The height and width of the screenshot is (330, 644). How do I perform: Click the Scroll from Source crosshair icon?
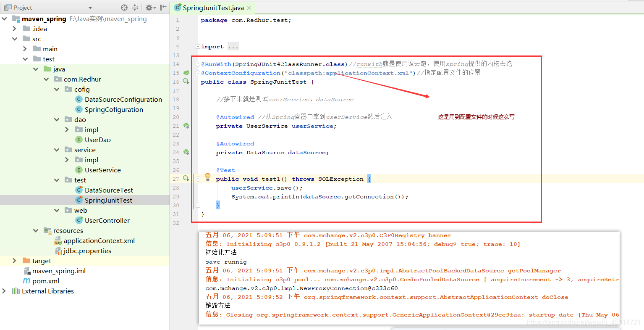click(x=124, y=8)
